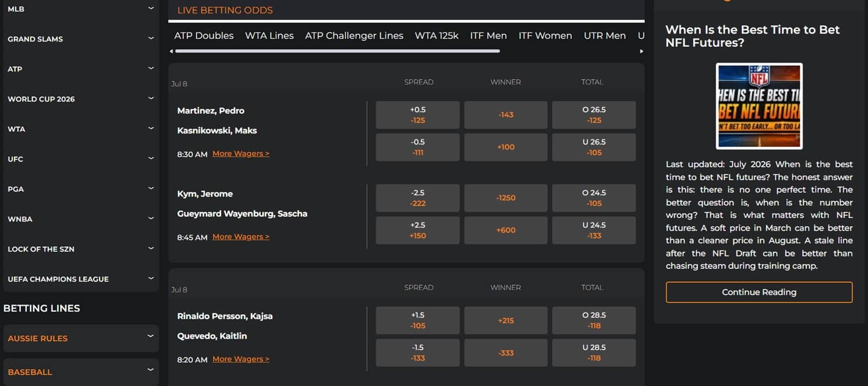Click the BETTING LINES heading
The width and height of the screenshot is (868, 386).
coord(42,309)
